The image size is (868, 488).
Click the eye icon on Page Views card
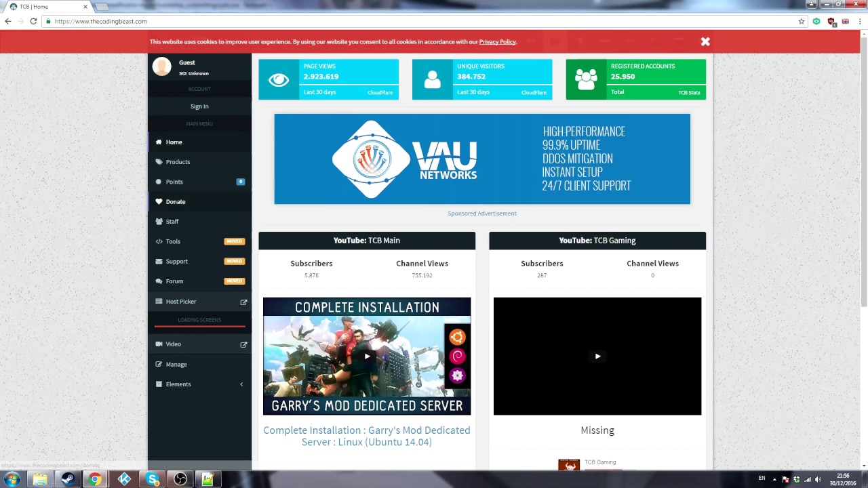pos(279,80)
